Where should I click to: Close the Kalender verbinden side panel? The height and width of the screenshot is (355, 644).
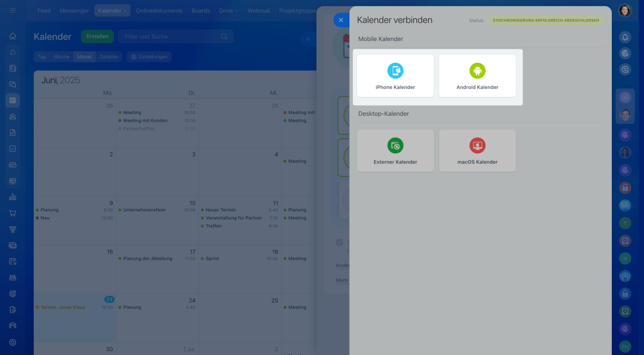point(341,20)
